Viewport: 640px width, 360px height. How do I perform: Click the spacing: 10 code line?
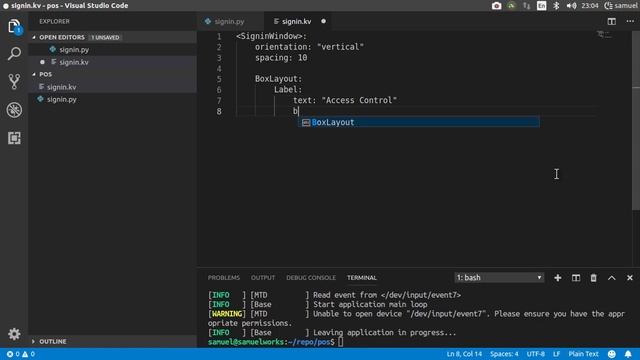pyautogui.click(x=281, y=58)
